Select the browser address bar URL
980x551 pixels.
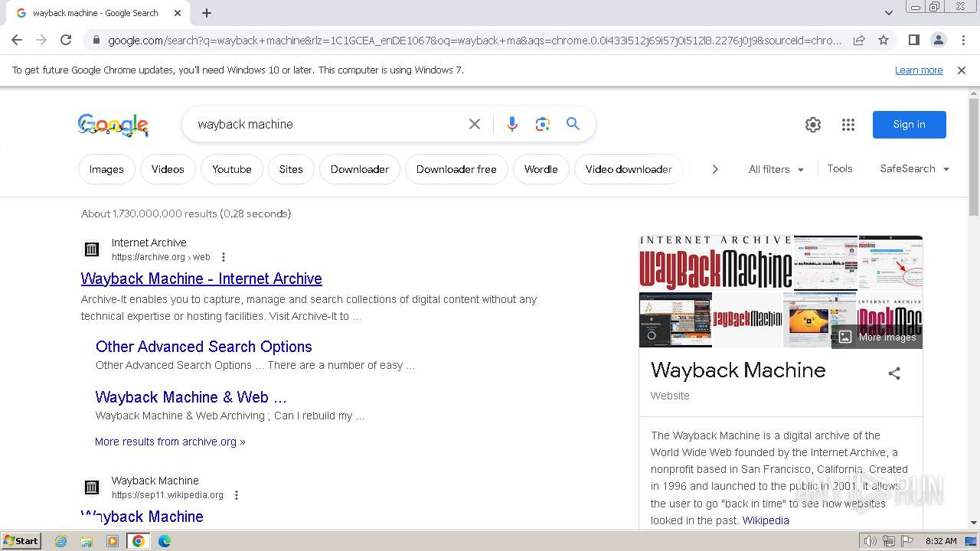(475, 40)
